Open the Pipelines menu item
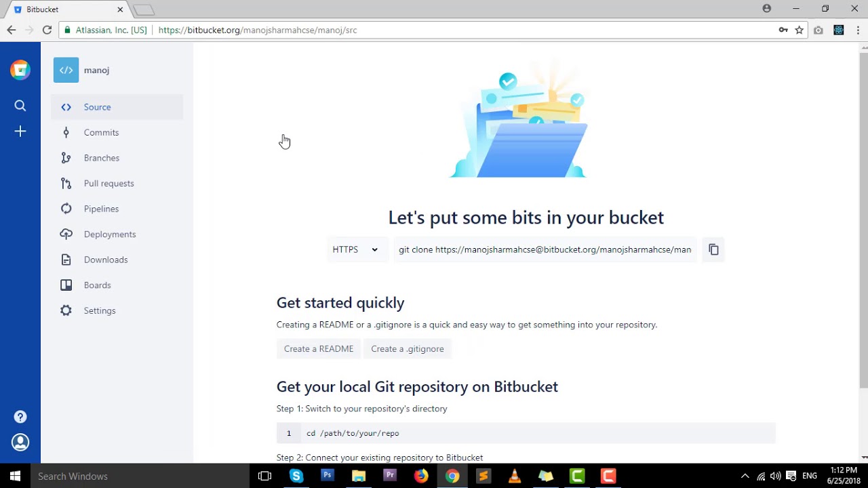This screenshot has height=488, width=868. pos(117,209)
